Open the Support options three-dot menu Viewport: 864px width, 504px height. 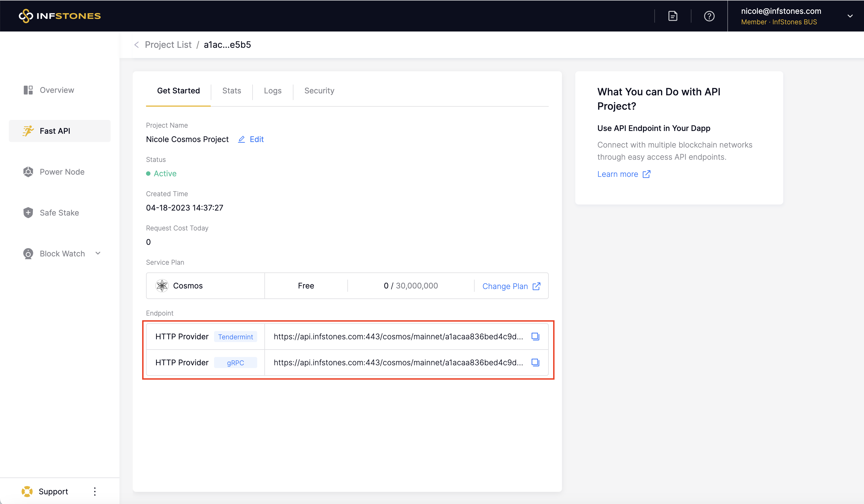(95, 491)
